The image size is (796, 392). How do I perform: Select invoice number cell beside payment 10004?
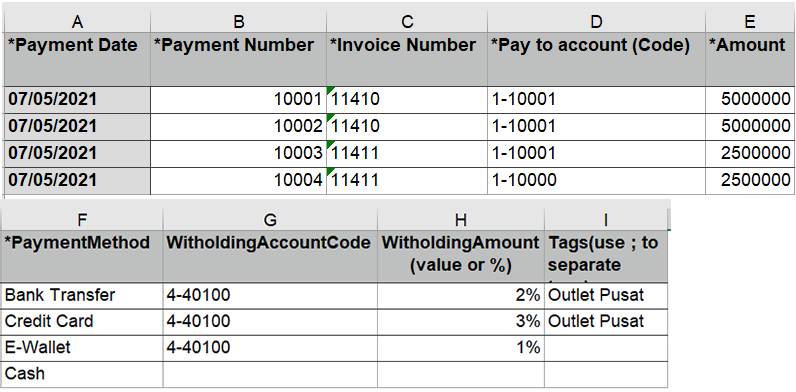407,180
